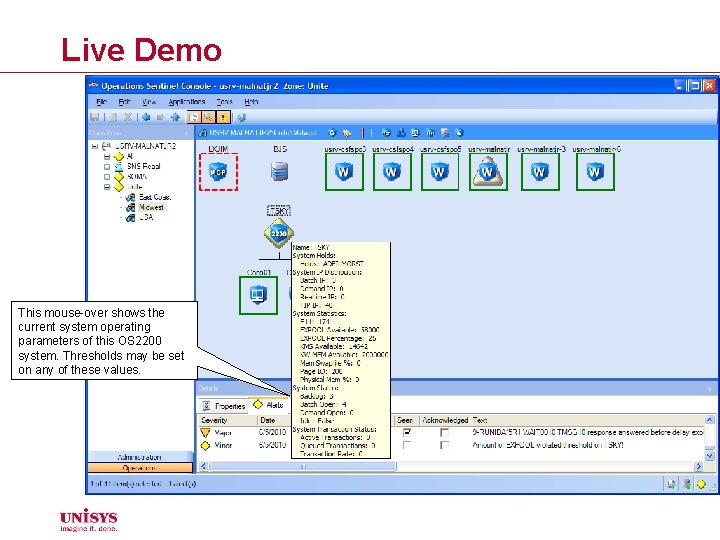Collapse the Unite zone tree node

(x=107, y=187)
